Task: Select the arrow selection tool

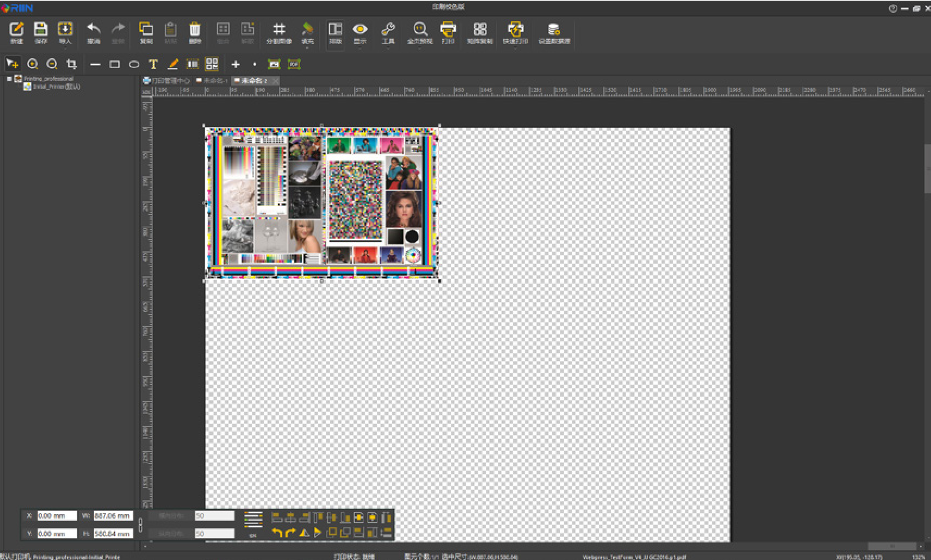Action: (x=13, y=64)
